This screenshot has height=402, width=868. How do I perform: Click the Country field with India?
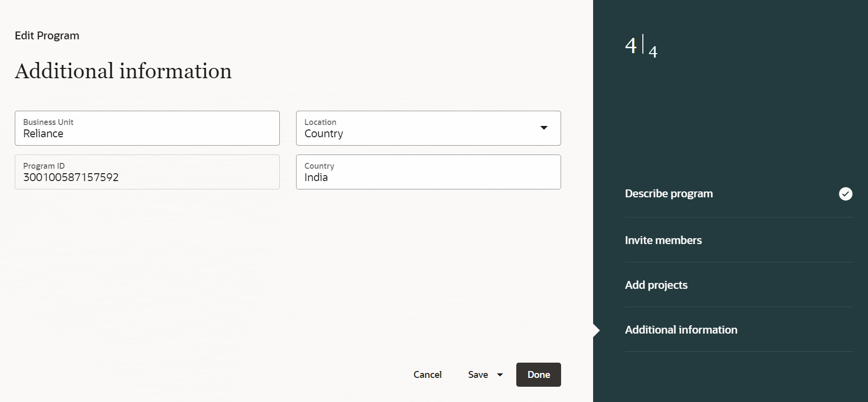pos(428,172)
